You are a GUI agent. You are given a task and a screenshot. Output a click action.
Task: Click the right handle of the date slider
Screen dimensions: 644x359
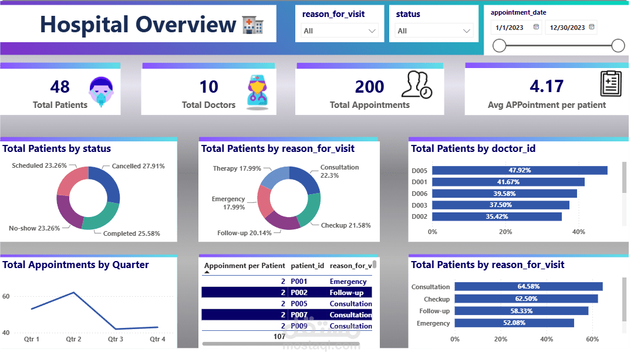pyautogui.click(x=618, y=46)
